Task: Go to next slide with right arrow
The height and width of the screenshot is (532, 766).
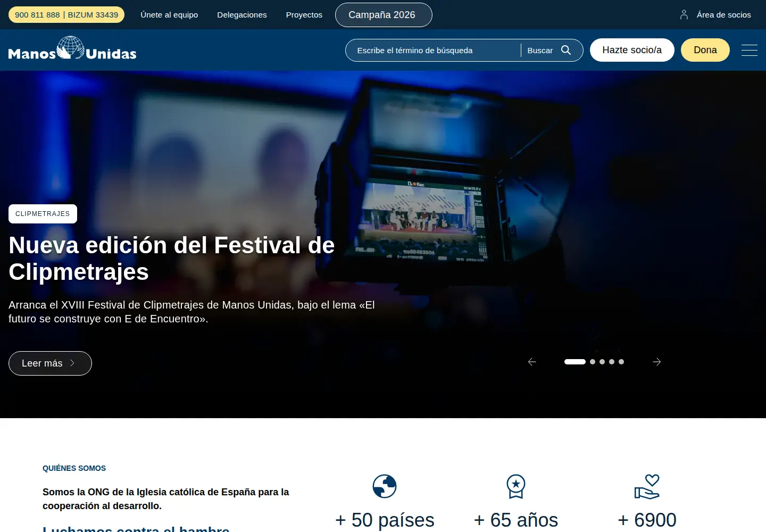Action: pos(657,362)
